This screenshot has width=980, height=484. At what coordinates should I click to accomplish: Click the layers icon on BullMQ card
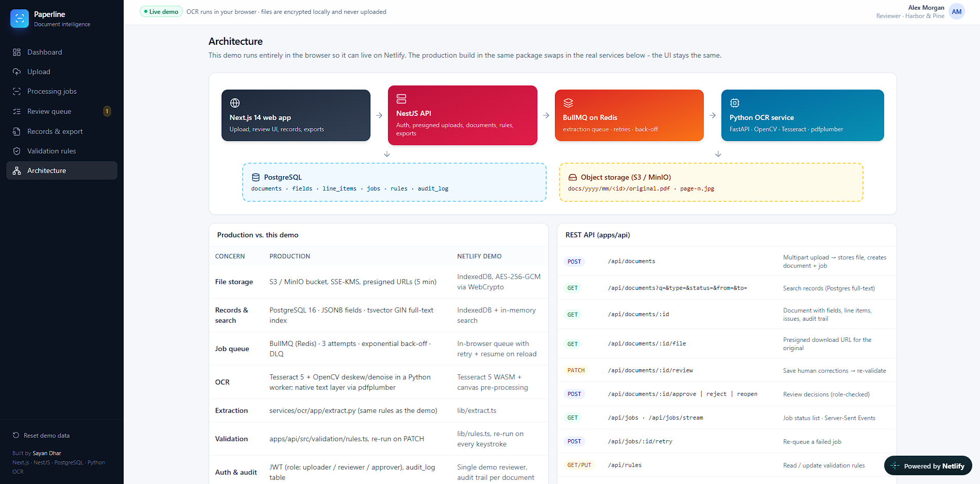(568, 103)
